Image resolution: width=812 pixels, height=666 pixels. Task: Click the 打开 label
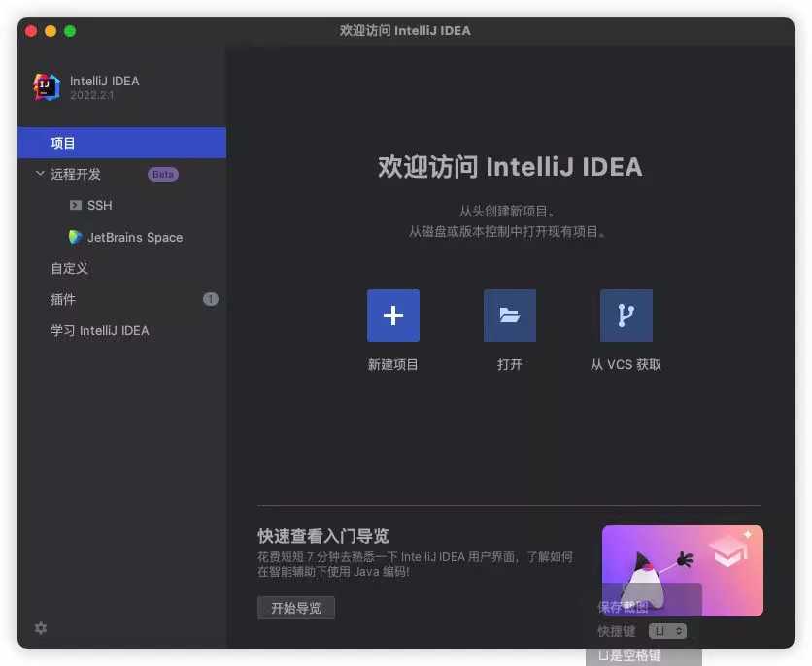click(x=510, y=365)
